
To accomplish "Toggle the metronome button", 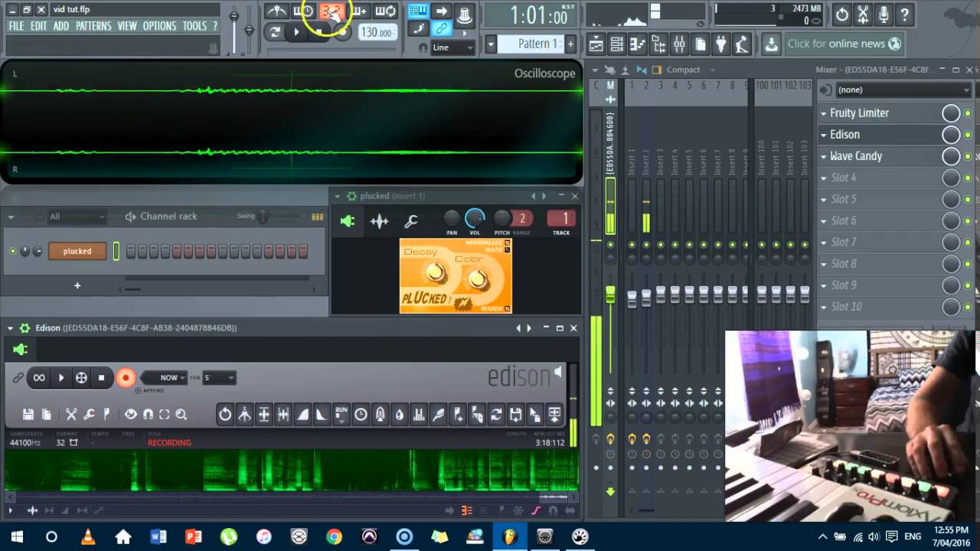I will 276,11.
